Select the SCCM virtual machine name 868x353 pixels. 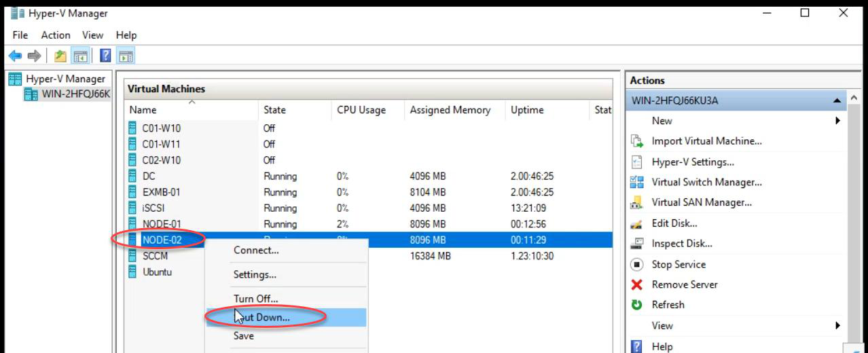point(155,256)
